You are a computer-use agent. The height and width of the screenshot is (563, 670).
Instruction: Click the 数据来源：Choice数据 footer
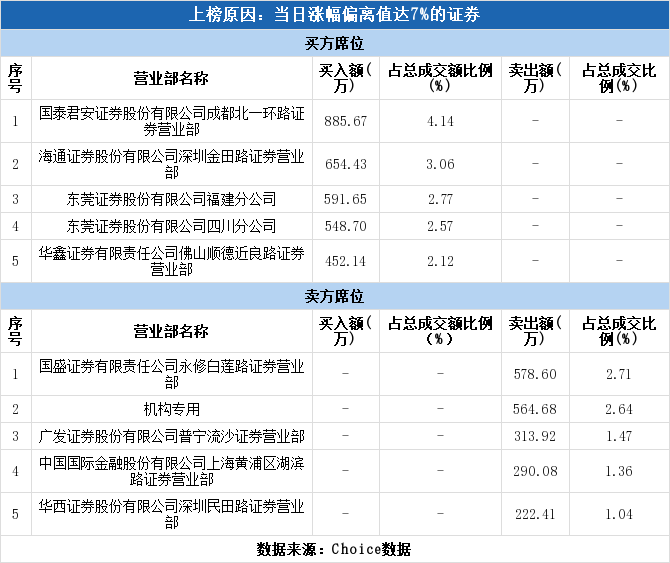point(334,549)
